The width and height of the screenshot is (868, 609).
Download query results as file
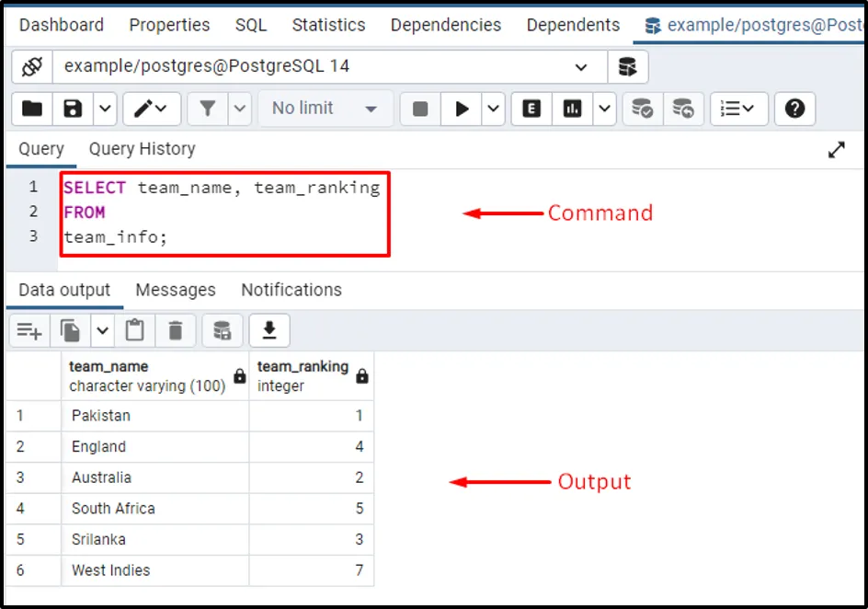tap(269, 330)
